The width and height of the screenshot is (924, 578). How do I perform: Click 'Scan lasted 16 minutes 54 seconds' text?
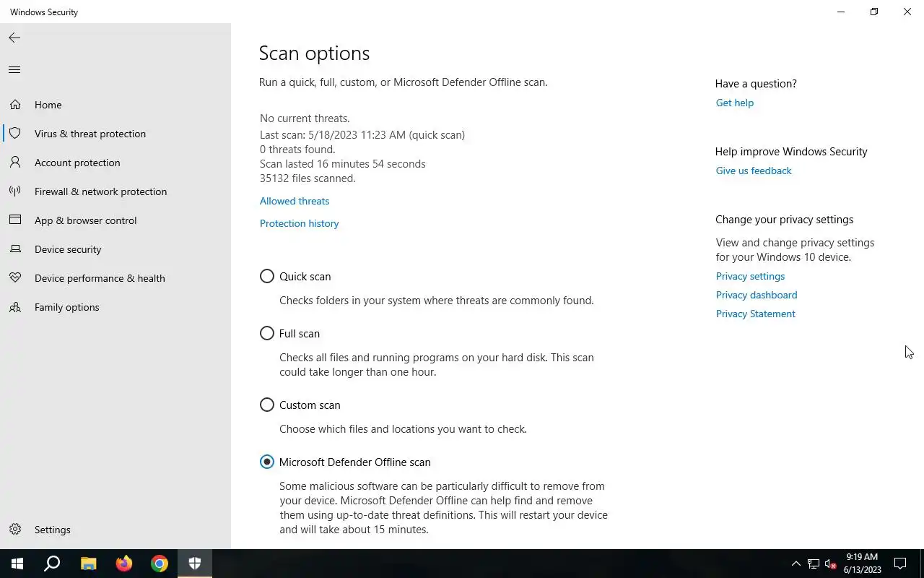coord(343,164)
